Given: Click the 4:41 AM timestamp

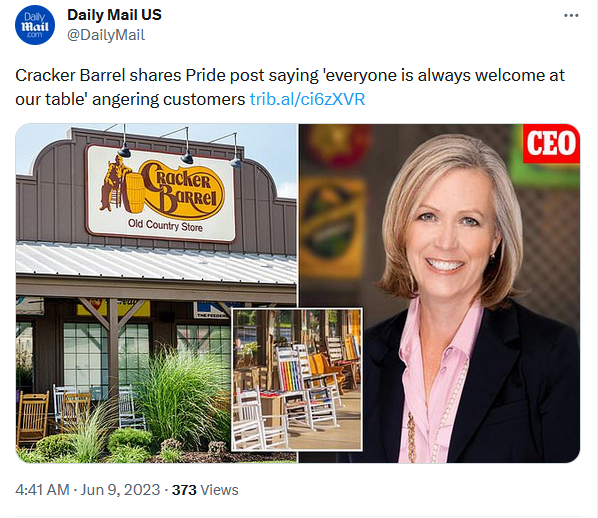Looking at the screenshot, I should 42,490.
